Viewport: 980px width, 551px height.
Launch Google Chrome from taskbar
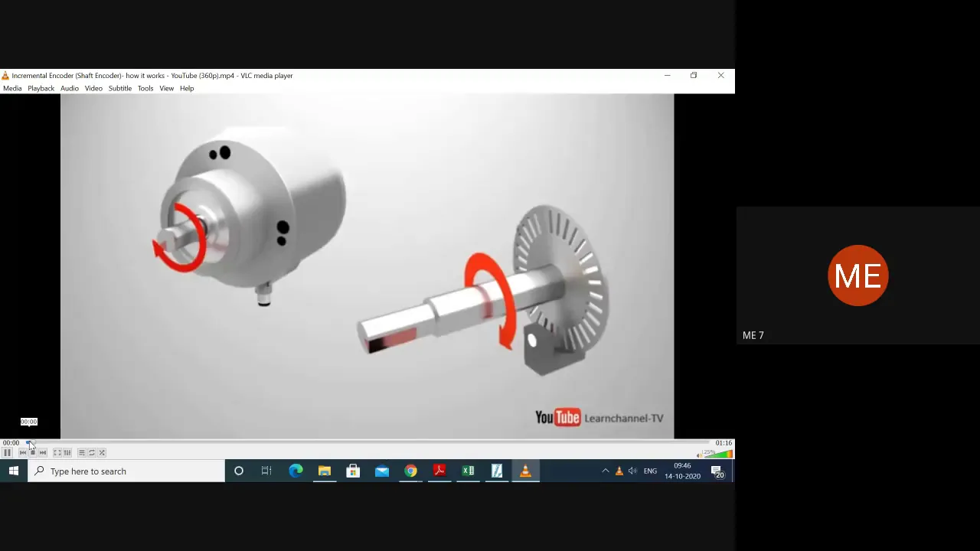411,471
